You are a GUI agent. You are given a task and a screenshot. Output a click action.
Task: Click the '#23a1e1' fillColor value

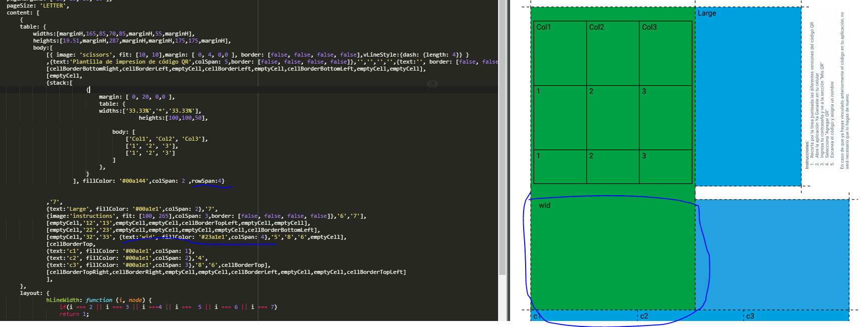click(213, 237)
